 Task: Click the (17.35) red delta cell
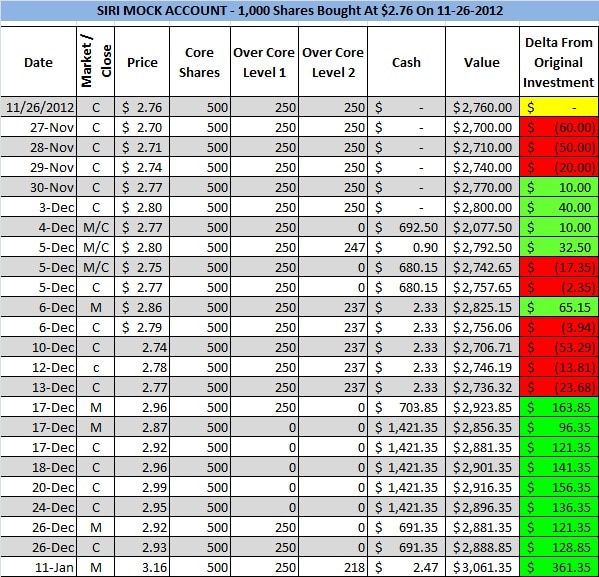click(x=559, y=267)
